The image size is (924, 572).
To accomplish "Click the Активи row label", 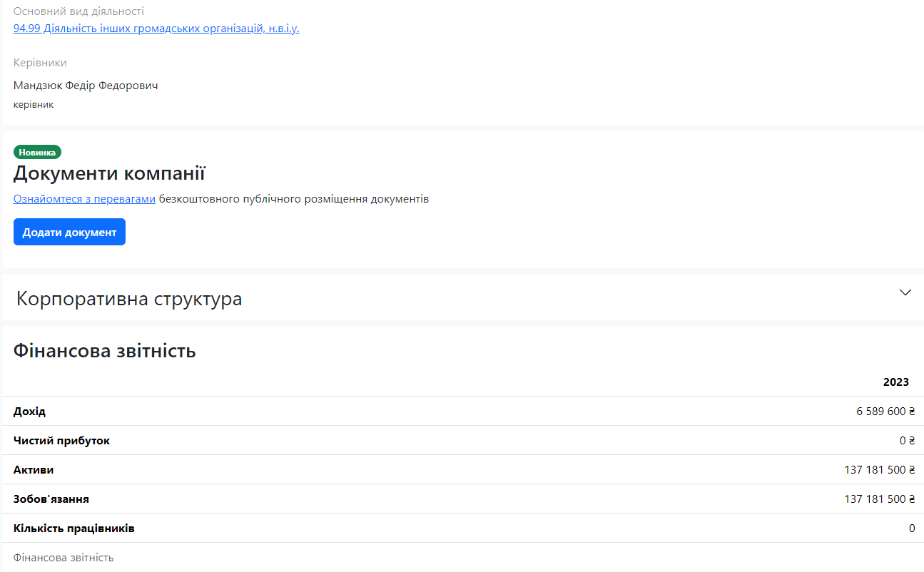I will tap(34, 470).
